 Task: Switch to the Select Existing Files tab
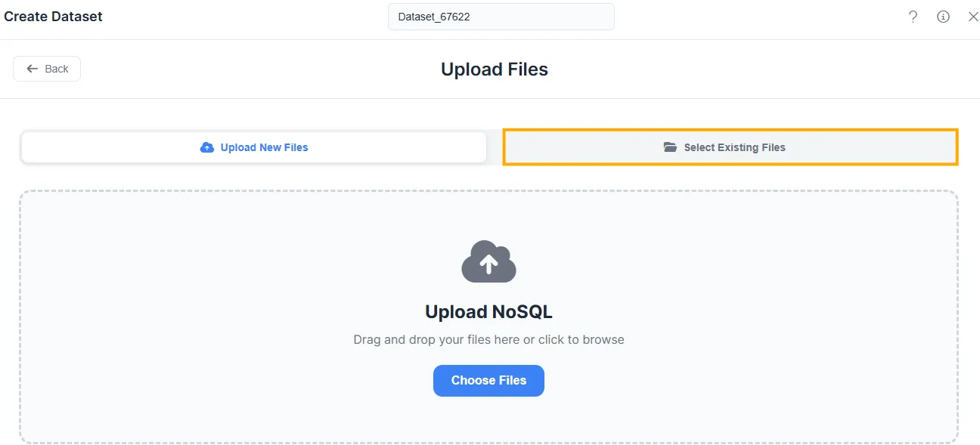tap(730, 147)
